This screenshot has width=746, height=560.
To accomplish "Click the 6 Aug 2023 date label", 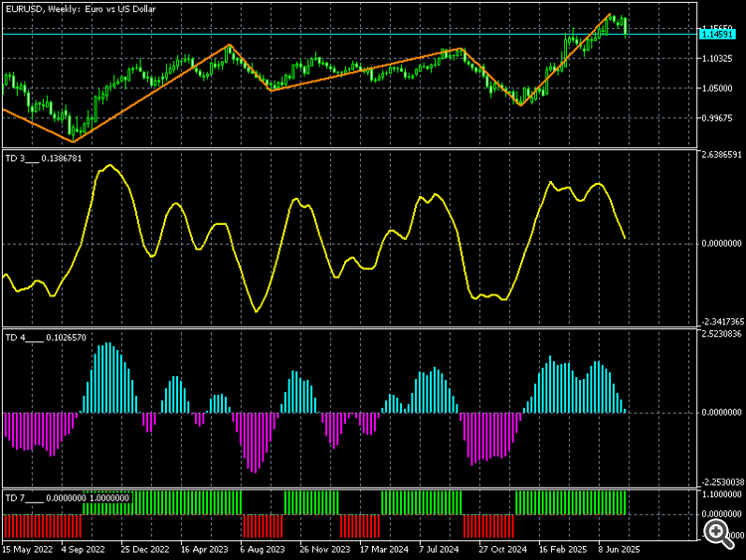I will pos(263,549).
